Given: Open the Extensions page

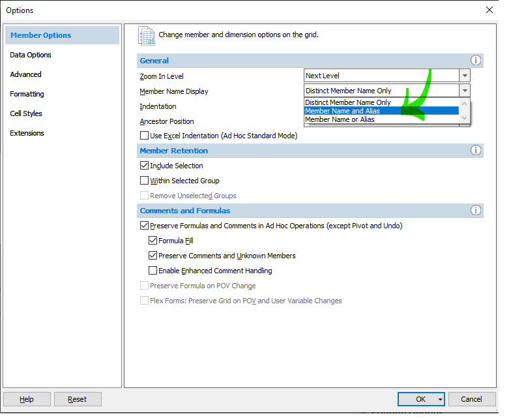Looking at the screenshot, I should [27, 133].
